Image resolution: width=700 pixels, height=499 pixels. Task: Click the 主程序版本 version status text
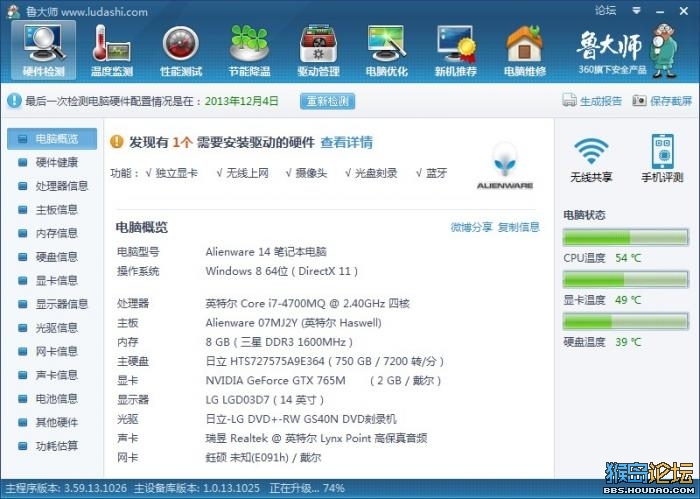point(66,488)
